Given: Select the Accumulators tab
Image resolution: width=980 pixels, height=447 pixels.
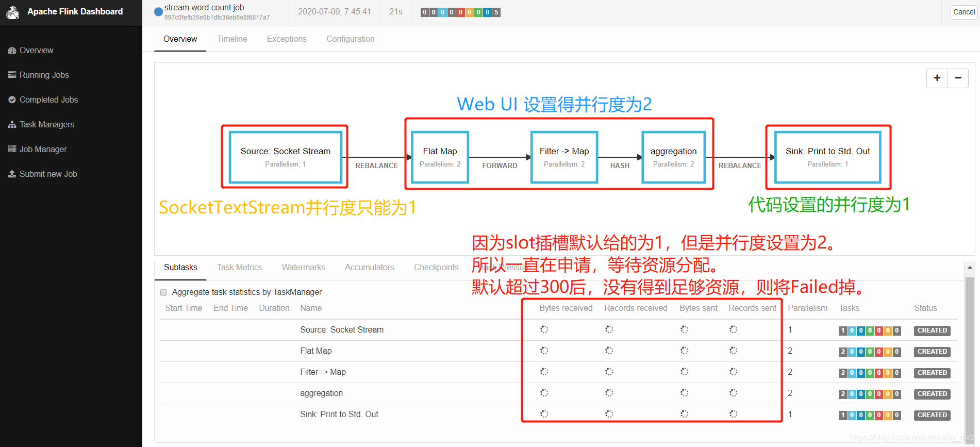Looking at the screenshot, I should point(370,268).
